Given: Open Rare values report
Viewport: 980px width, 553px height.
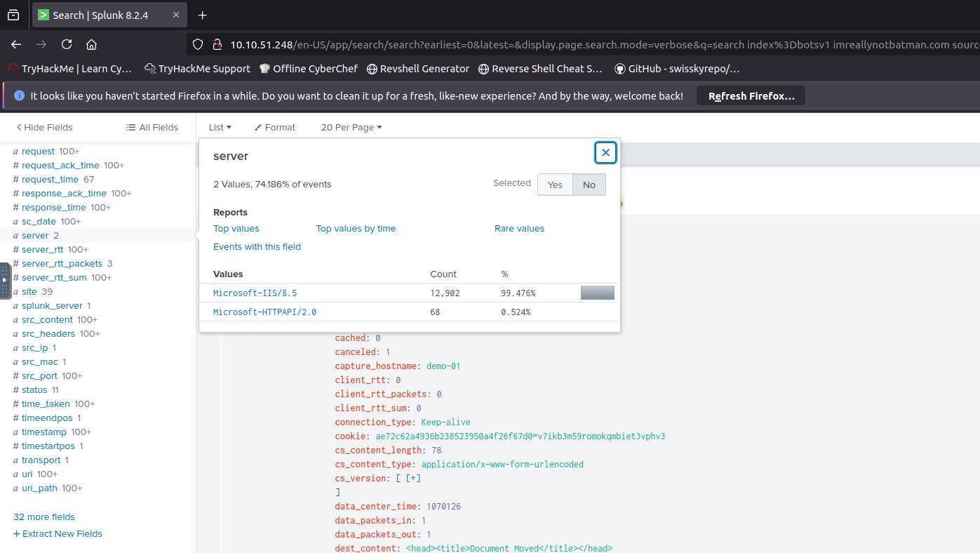Looking at the screenshot, I should (x=519, y=228).
